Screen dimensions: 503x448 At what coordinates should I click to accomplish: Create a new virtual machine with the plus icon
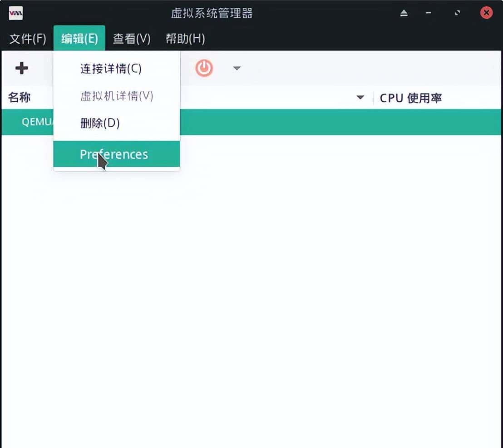tap(21, 68)
